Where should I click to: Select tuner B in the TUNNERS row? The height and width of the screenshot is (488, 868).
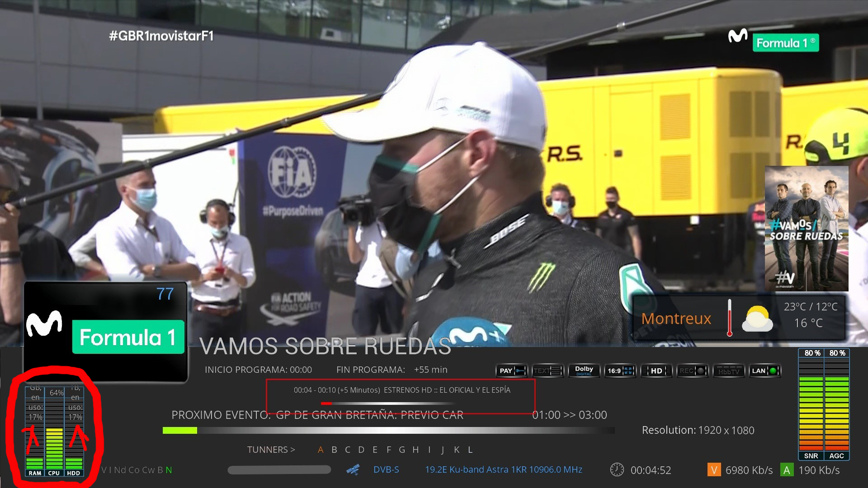click(x=335, y=450)
